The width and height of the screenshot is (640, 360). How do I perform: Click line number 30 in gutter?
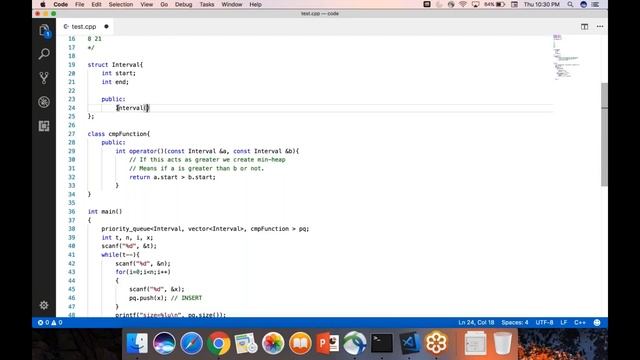pos(72,160)
